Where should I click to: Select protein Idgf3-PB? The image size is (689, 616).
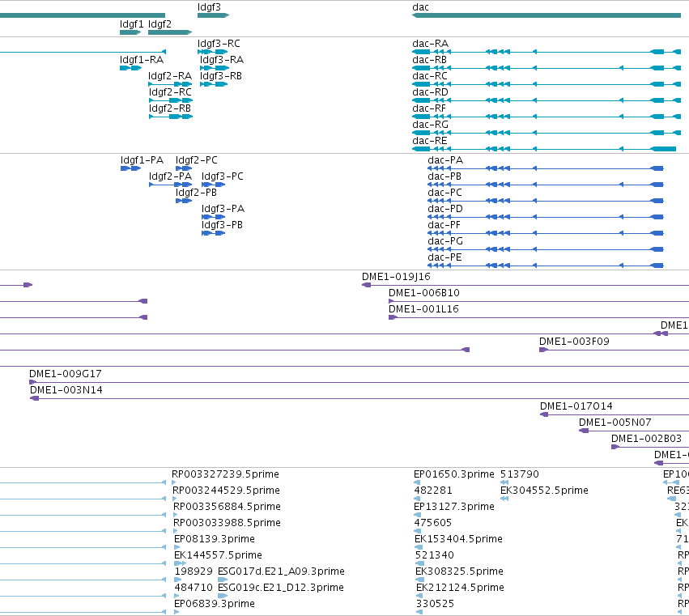pyautogui.click(x=213, y=233)
